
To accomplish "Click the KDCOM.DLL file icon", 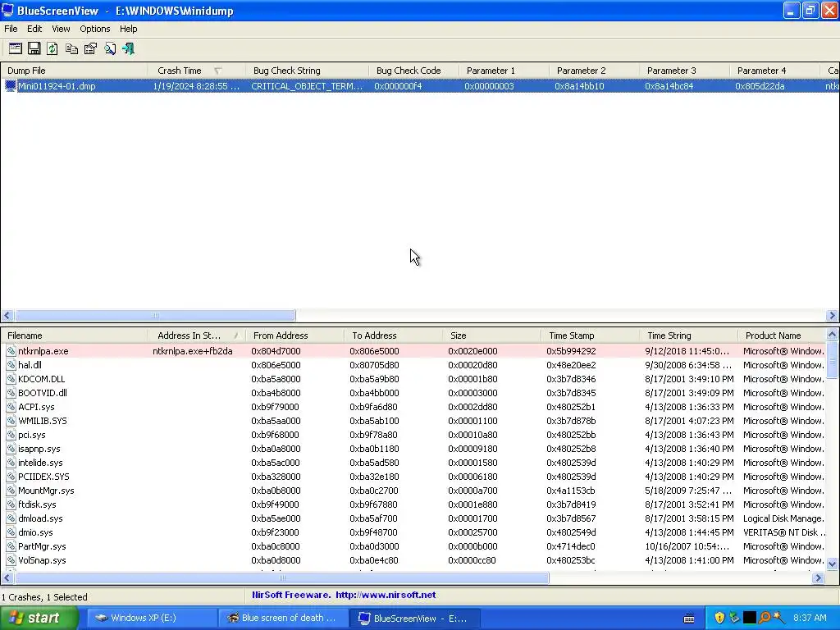I will 11,379.
